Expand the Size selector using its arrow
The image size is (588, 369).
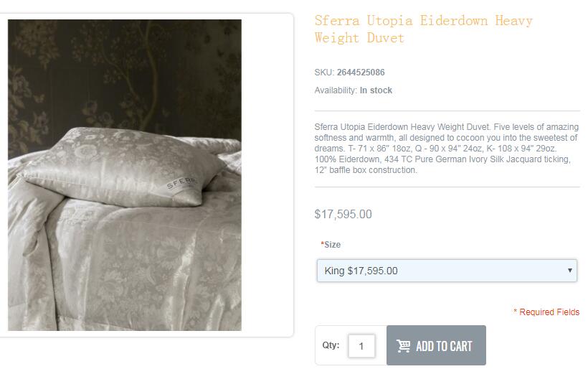coord(569,270)
